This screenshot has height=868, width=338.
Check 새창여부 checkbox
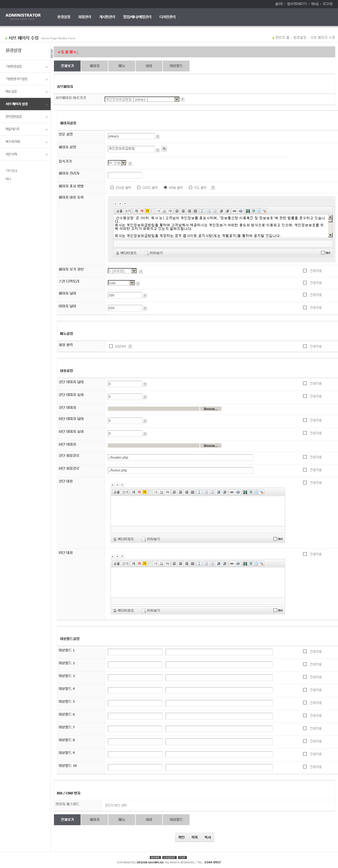coord(111,346)
